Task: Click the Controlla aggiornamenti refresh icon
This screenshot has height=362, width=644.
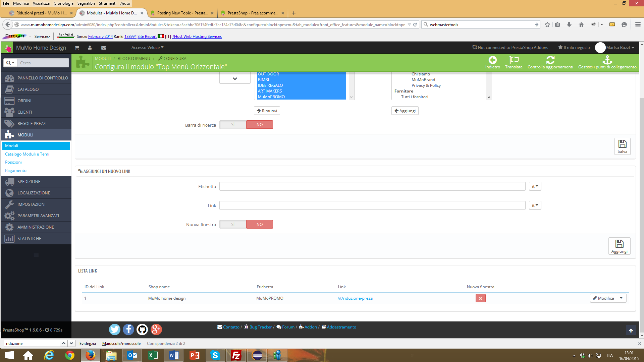Action: [550, 60]
